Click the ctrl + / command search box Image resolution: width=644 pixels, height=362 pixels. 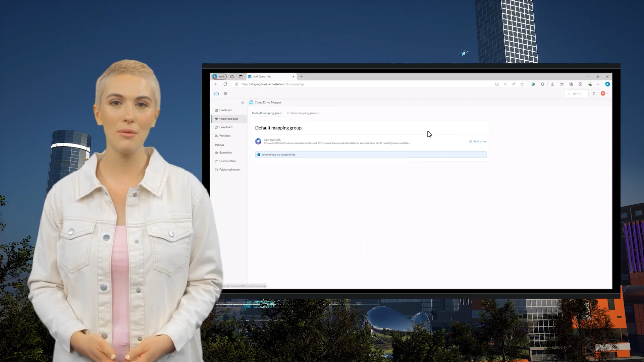point(577,94)
